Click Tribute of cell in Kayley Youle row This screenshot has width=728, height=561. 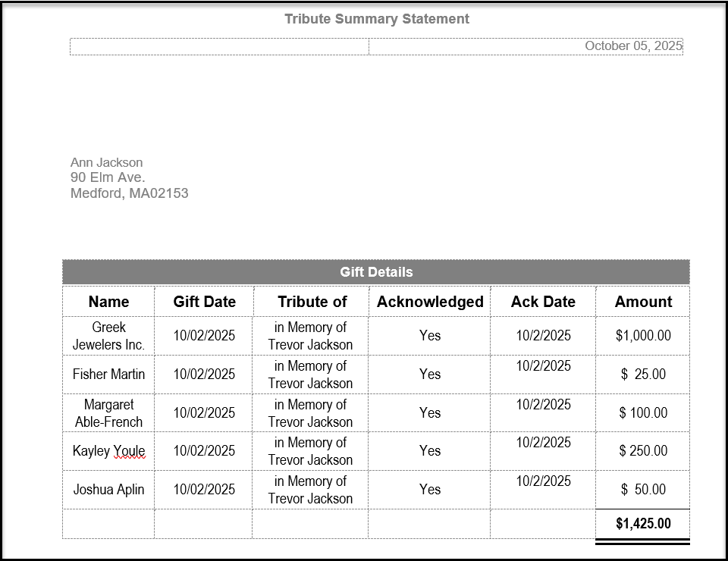310,451
